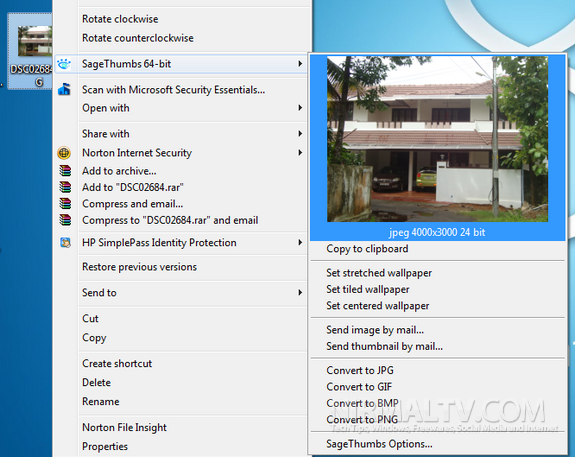This screenshot has width=575, height=457.
Task: Expand the Send to submenu arrow
Action: point(300,292)
